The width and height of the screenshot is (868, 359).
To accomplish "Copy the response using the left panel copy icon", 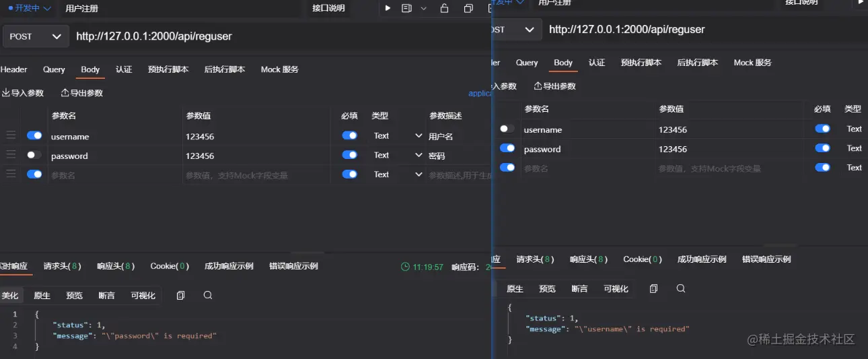I will pos(180,296).
